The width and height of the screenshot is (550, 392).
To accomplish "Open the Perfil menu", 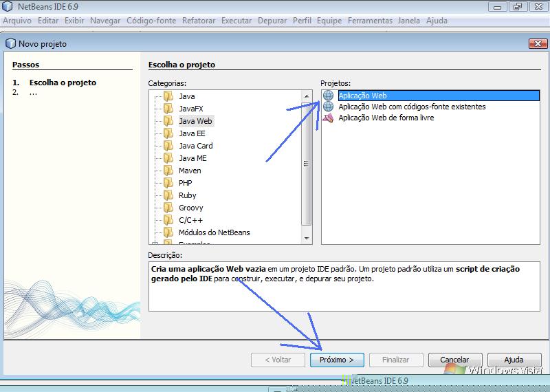I will click(302, 21).
